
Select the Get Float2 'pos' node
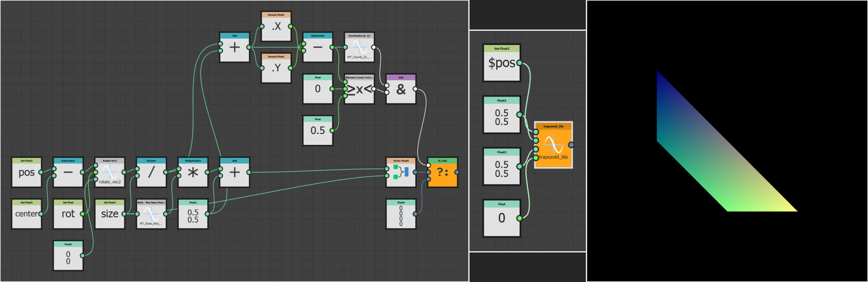(x=26, y=172)
